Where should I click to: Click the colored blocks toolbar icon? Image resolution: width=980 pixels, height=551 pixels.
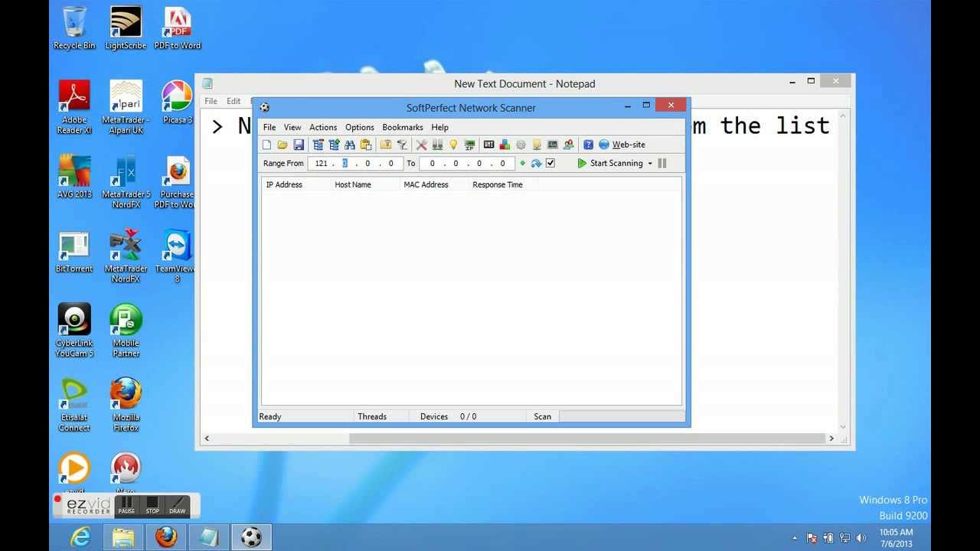pyautogui.click(x=505, y=145)
